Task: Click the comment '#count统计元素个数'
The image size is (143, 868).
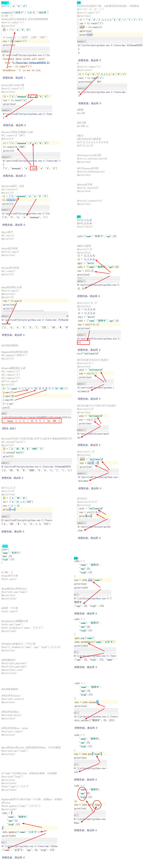Action: [x=13, y=85]
